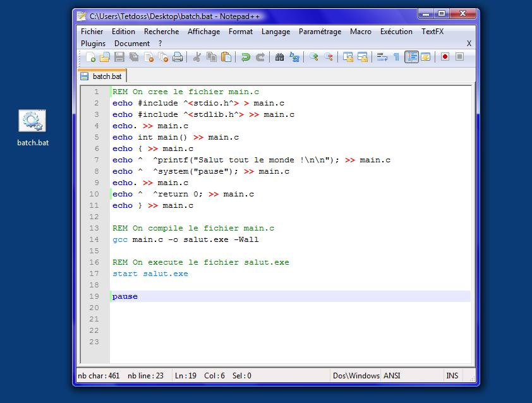
Task: Open the Paramétrage menu
Action: [x=320, y=32]
